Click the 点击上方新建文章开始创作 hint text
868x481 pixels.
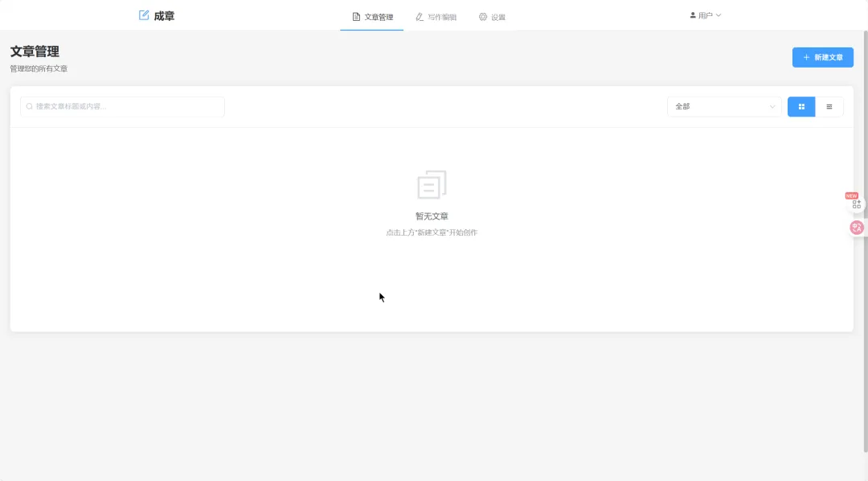tap(432, 232)
